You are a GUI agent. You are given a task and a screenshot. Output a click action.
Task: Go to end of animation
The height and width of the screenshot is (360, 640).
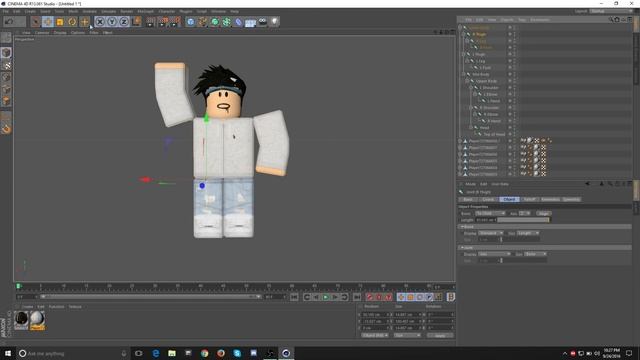pyautogui.click(x=357, y=297)
